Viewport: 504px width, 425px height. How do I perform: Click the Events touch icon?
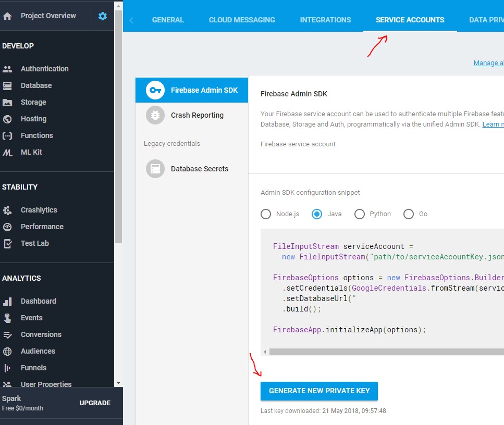pos(7,318)
